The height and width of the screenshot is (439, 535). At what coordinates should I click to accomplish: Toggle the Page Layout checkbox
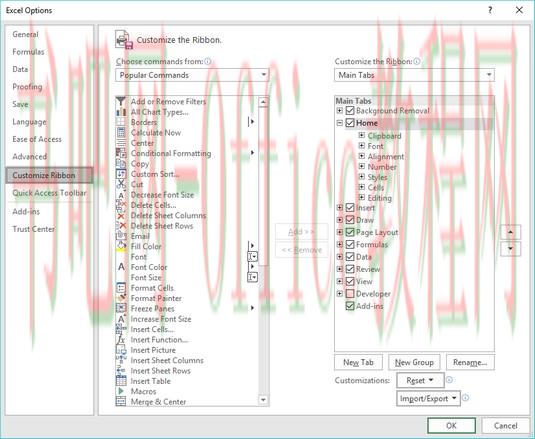[350, 232]
